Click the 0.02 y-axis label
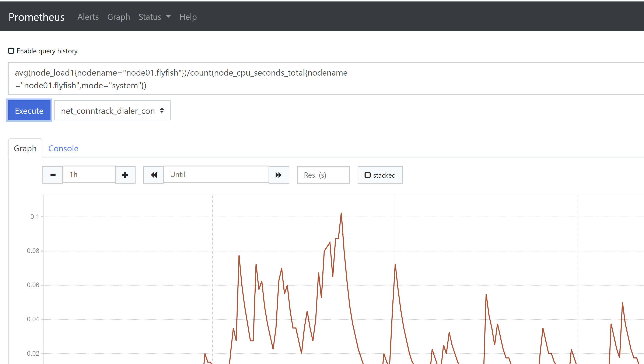 [x=33, y=353]
